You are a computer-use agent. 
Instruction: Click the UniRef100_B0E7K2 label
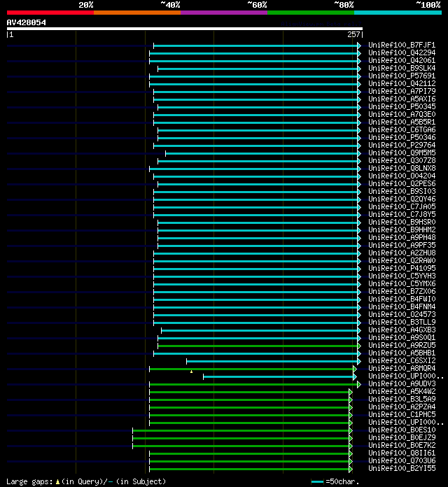[402, 445]
